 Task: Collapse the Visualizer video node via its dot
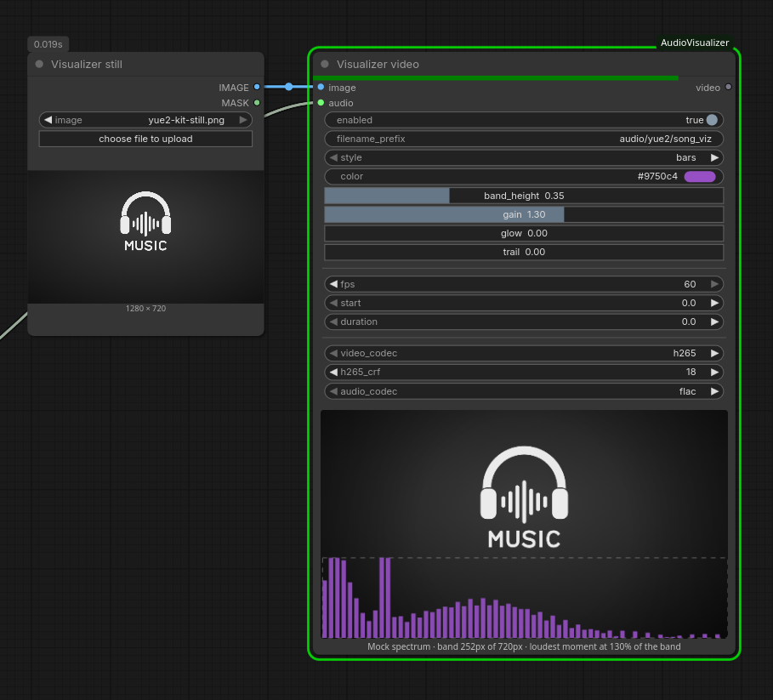click(x=325, y=64)
